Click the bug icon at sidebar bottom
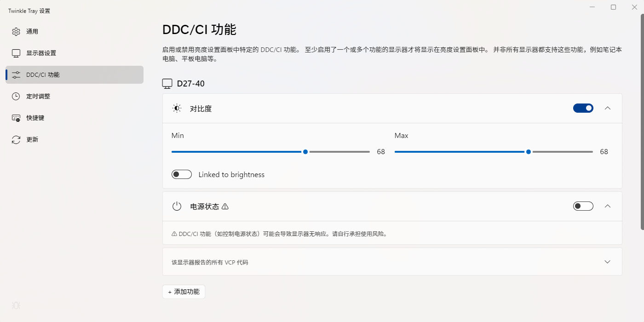Image resolution: width=644 pixels, height=322 pixels. click(16, 305)
